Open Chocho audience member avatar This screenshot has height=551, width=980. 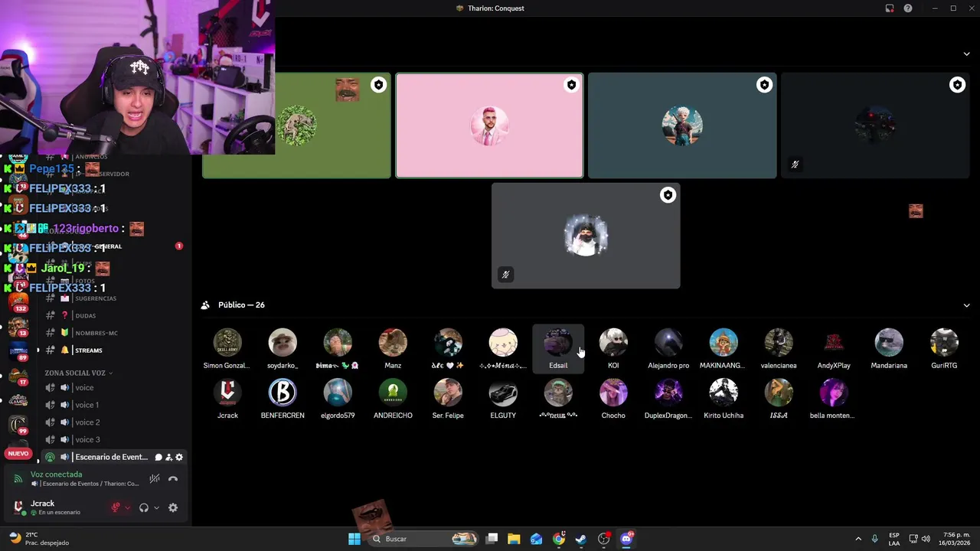[x=613, y=393]
